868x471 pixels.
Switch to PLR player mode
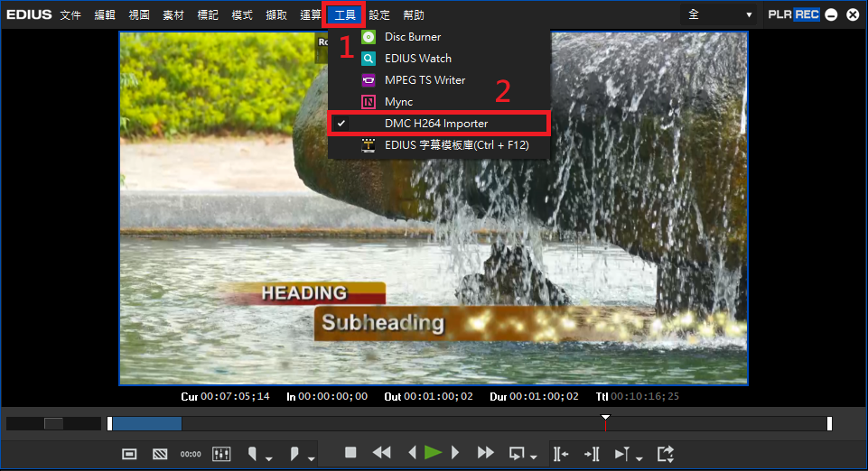pos(780,14)
